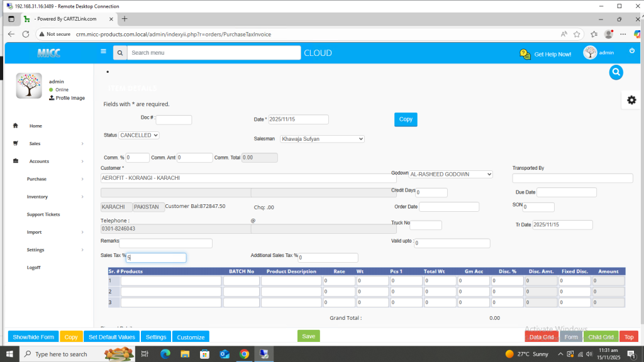
Task: Click the red Data Grid button
Action: 541,337
